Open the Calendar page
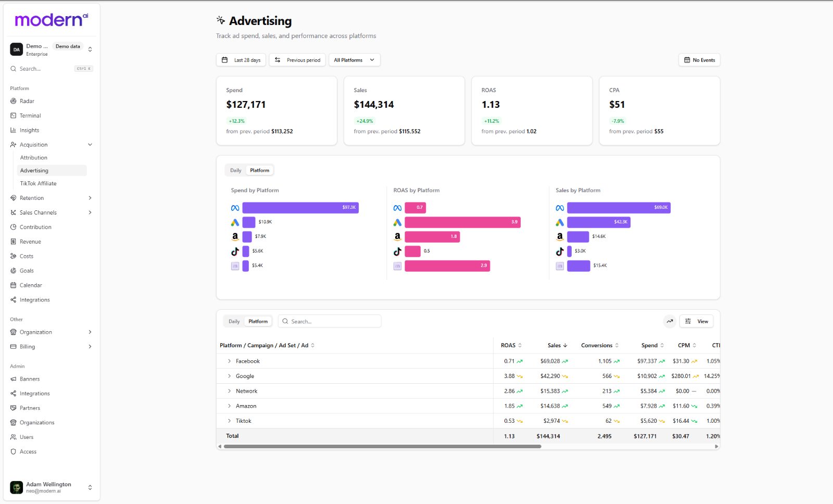833x504 pixels. [31, 285]
